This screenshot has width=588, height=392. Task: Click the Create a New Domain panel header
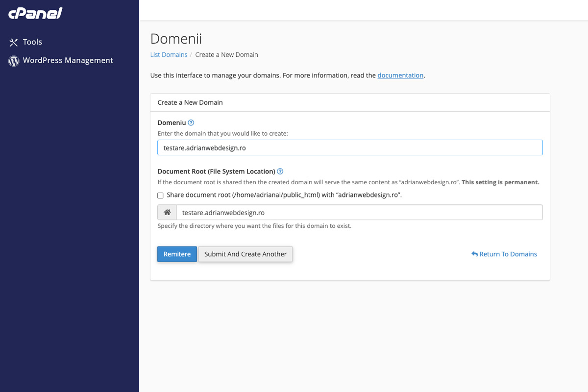(350, 102)
